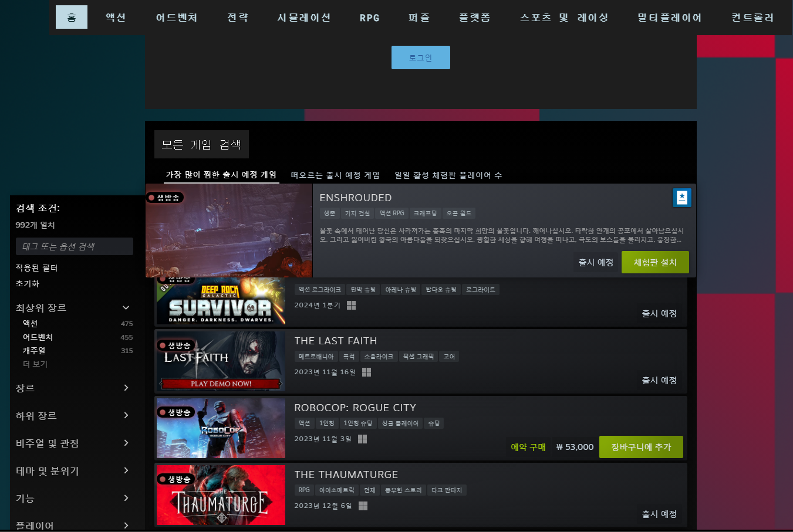Viewport: 793px width, 532px height.
Task: Click the 생방송 live badge on RoboCop thumbnail
Action: [x=176, y=412]
